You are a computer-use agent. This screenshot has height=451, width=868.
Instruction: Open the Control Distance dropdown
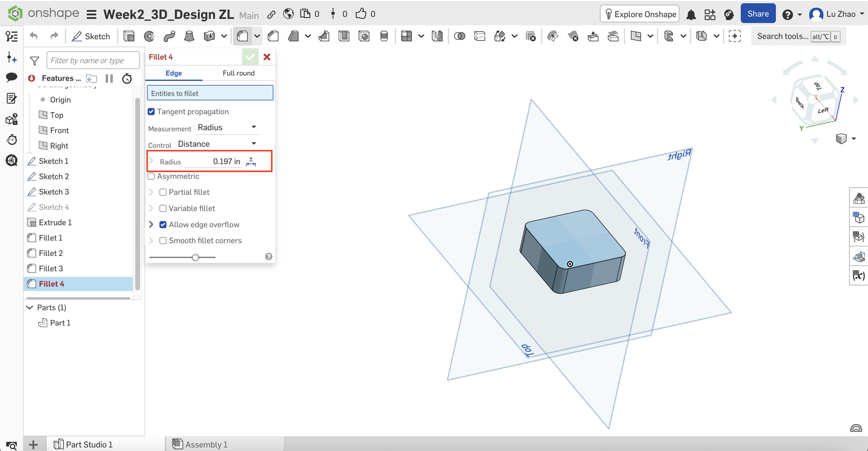click(x=217, y=144)
